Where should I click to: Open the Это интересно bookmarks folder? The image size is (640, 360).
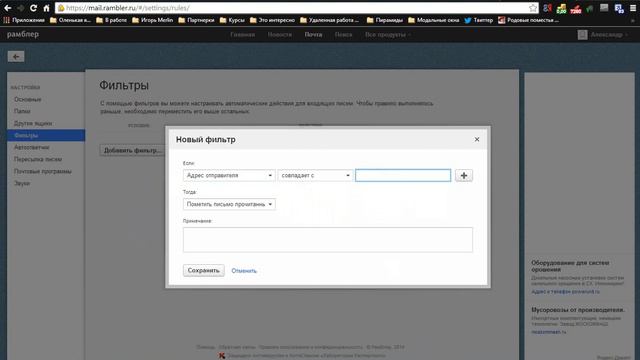coord(272,20)
